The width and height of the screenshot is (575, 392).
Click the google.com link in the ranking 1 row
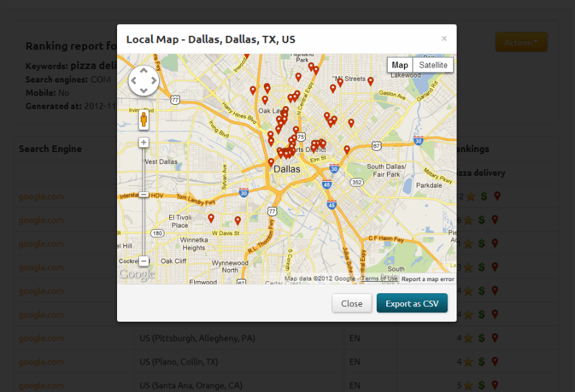pos(41,243)
